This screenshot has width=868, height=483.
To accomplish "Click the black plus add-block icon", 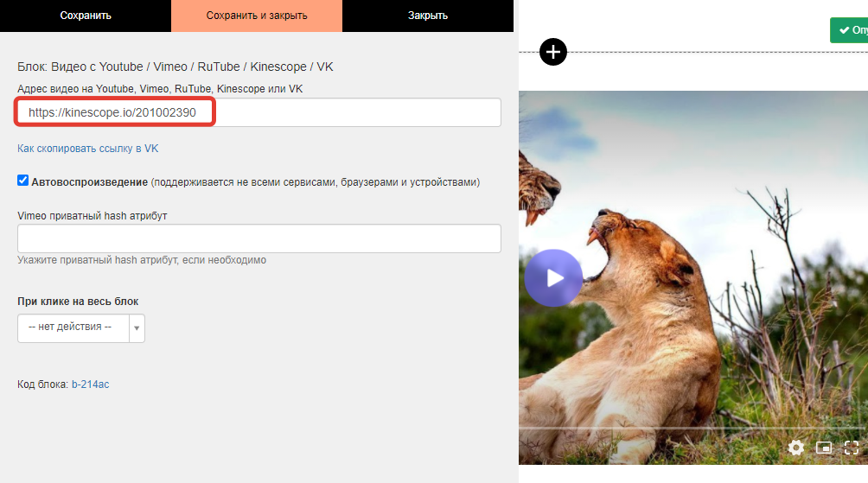I will [553, 52].
